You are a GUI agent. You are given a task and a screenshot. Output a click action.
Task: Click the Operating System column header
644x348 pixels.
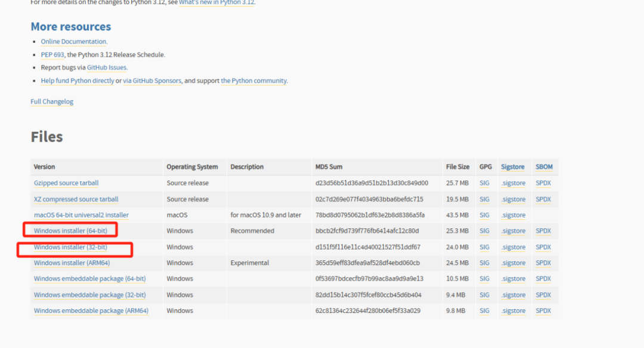192,167
